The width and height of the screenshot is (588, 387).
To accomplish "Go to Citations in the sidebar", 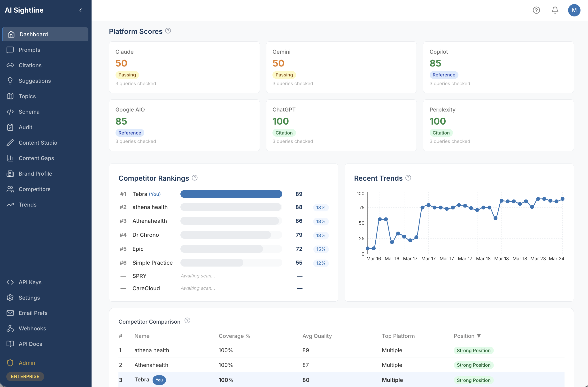I will [30, 65].
